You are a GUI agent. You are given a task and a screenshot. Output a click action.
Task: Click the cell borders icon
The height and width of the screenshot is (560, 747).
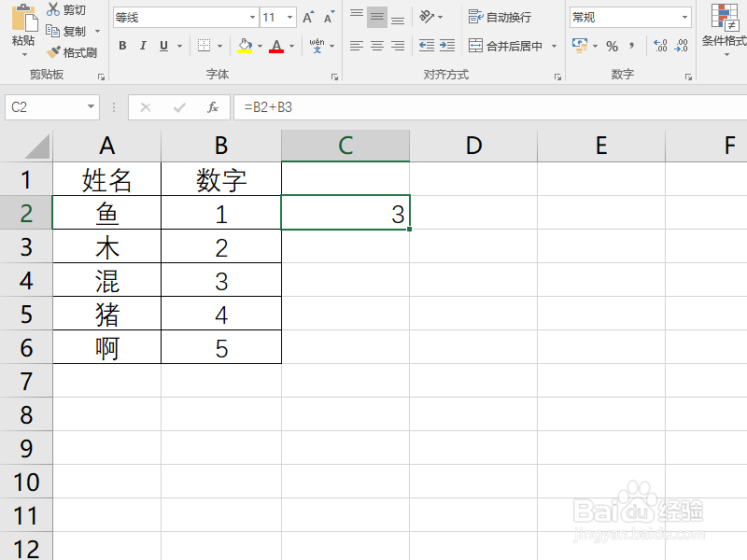click(x=204, y=46)
